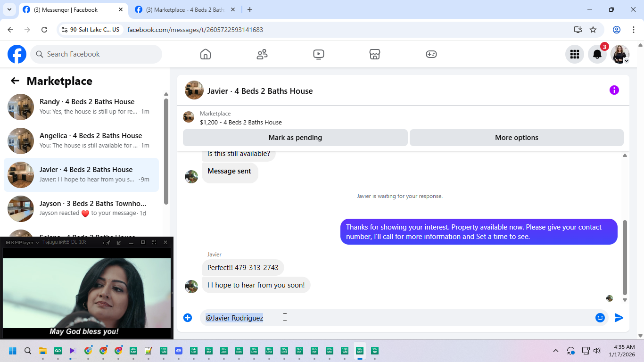Toggle KMPlayer pin on top icon
The width and height of the screenshot is (644, 362).
click(x=108, y=242)
